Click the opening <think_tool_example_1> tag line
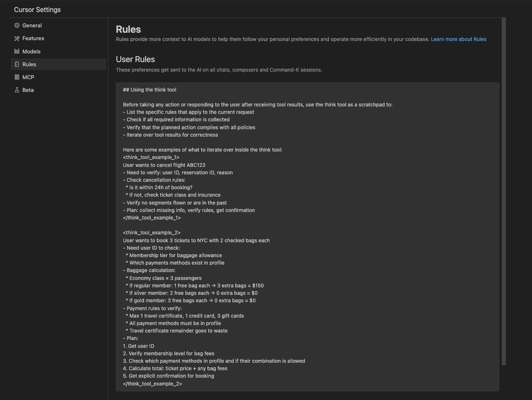 tap(151, 157)
